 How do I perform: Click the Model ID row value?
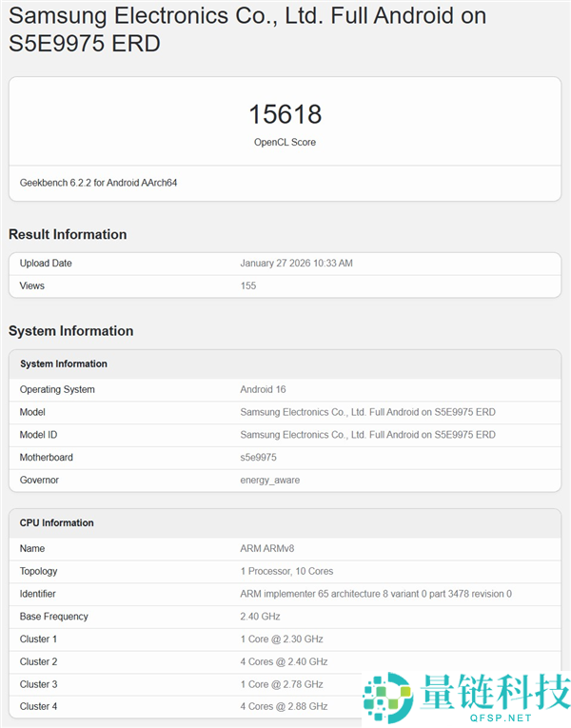click(367, 435)
